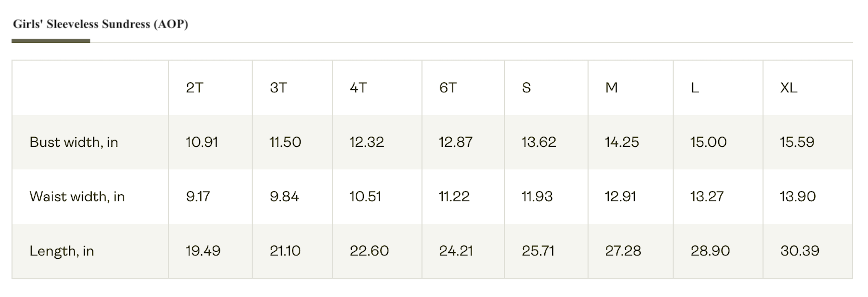Click the 13.27 waist width cell

click(x=707, y=196)
